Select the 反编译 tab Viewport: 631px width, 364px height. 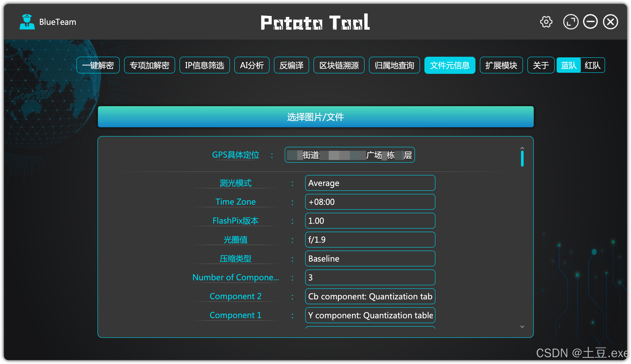[291, 65]
